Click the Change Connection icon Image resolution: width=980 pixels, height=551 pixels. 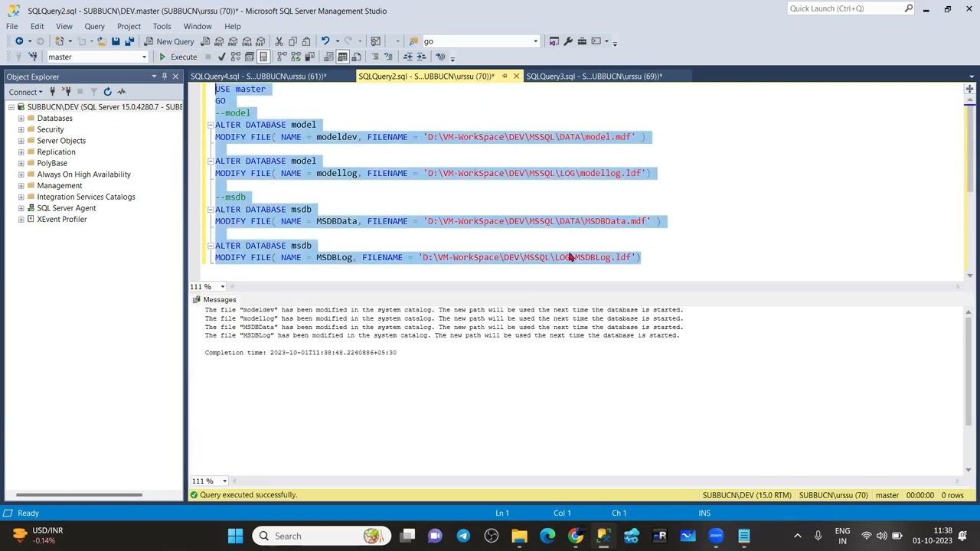tap(33, 57)
